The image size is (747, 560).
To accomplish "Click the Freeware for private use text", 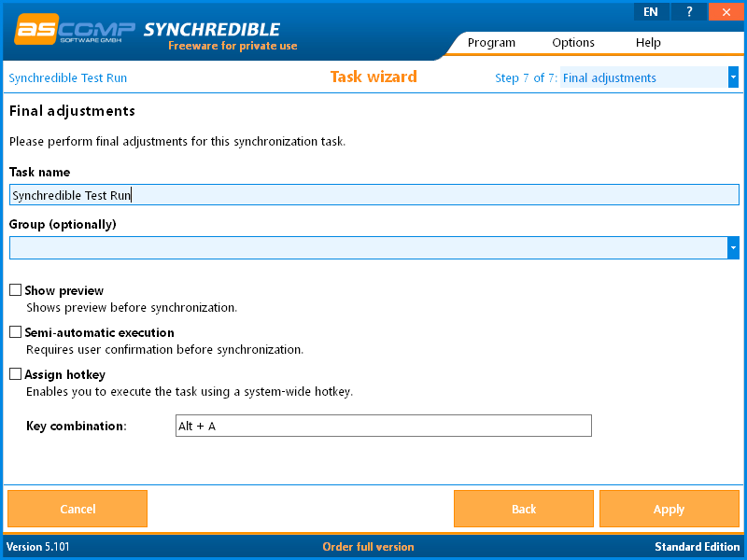I will click(233, 46).
